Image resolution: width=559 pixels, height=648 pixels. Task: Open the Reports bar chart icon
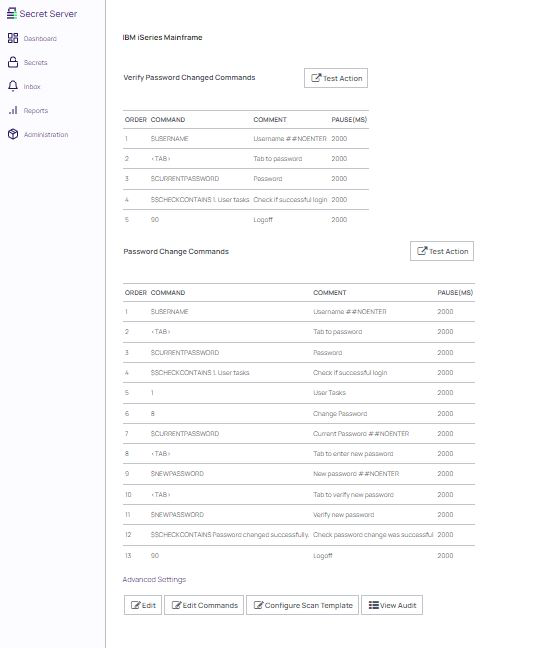point(13,110)
